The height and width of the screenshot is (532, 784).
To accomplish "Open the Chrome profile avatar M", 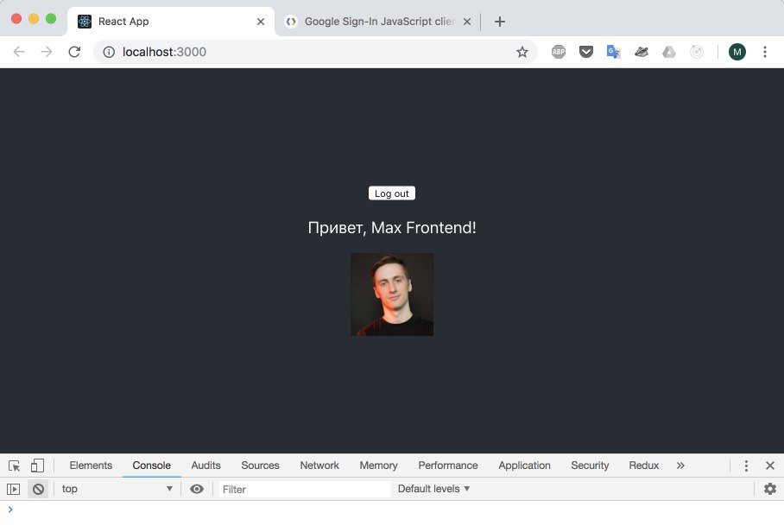I will coord(737,52).
